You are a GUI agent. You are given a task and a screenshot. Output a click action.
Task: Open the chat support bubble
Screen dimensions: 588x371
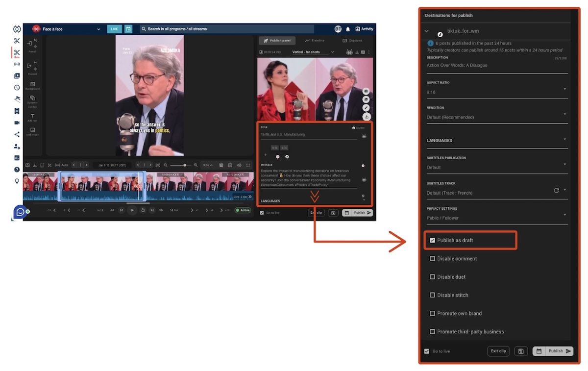20,212
